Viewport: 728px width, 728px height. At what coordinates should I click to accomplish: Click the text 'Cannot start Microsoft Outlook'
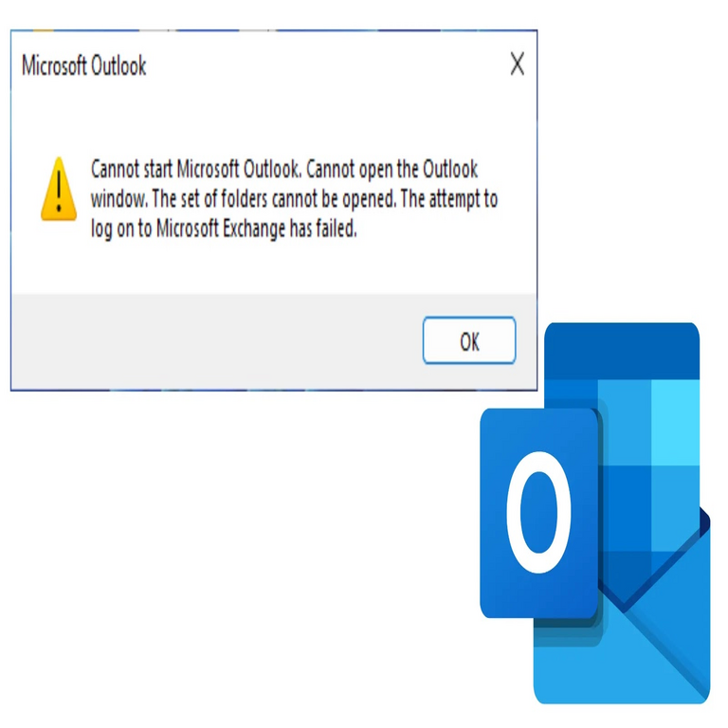coord(195,169)
